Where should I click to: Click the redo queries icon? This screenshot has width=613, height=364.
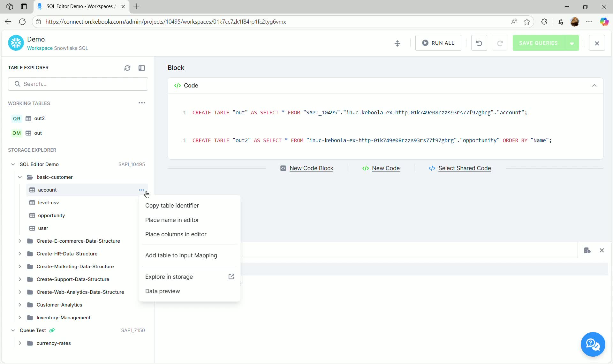click(500, 43)
